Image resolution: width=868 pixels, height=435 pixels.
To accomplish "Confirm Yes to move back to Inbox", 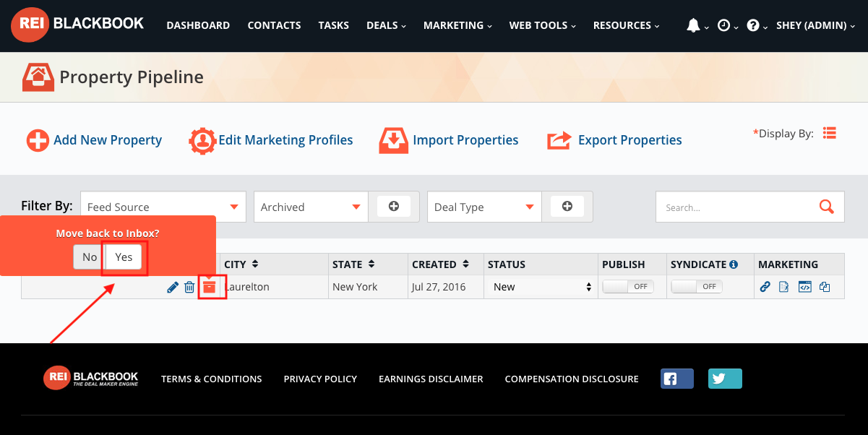I will (124, 257).
